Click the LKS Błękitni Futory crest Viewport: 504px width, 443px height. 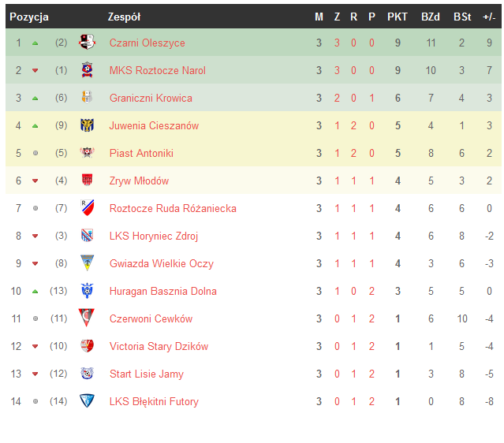[x=88, y=401]
